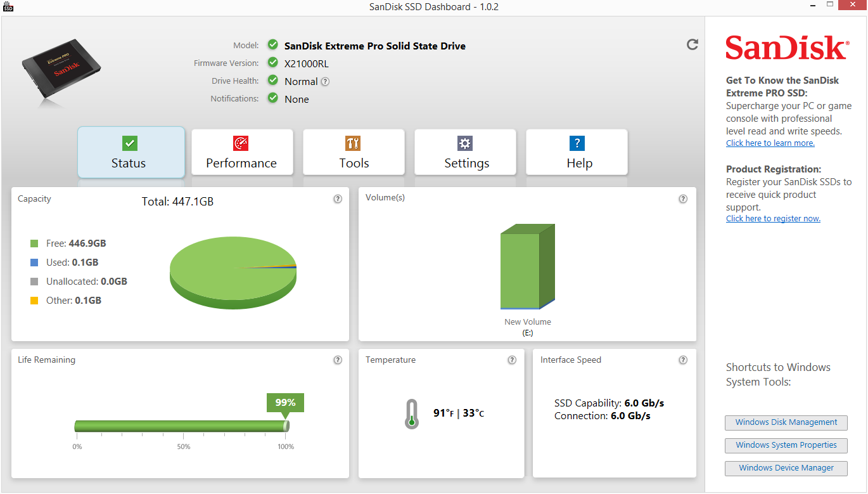
Task: Click the green Free legend swatch
Action: (x=35, y=244)
